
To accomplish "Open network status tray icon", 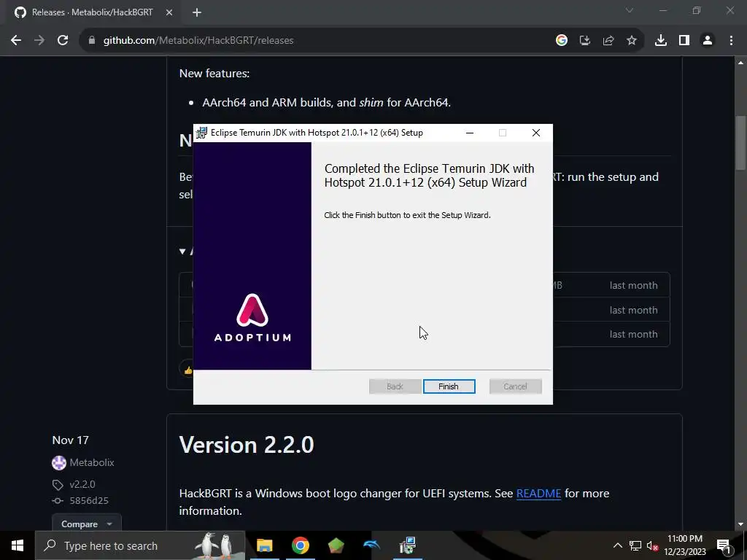I will 635,545.
